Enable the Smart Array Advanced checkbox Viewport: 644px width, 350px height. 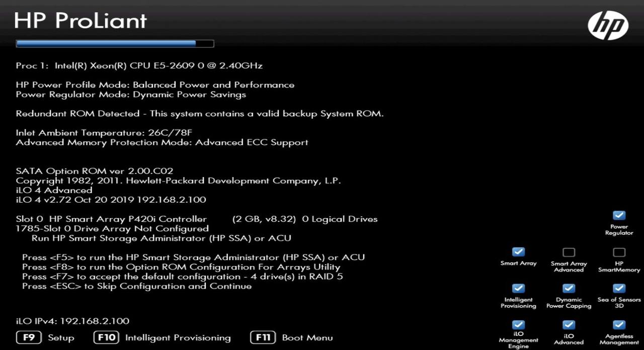pos(569,252)
